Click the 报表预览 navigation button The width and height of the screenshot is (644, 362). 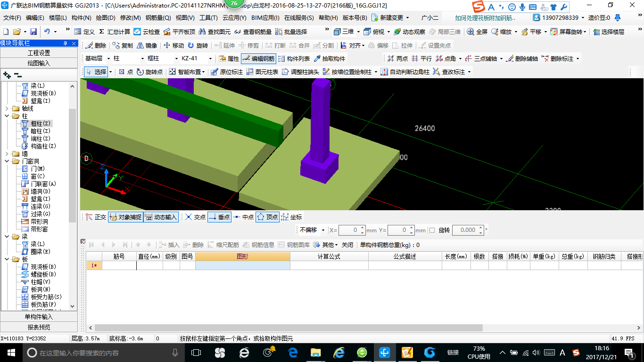(39, 327)
